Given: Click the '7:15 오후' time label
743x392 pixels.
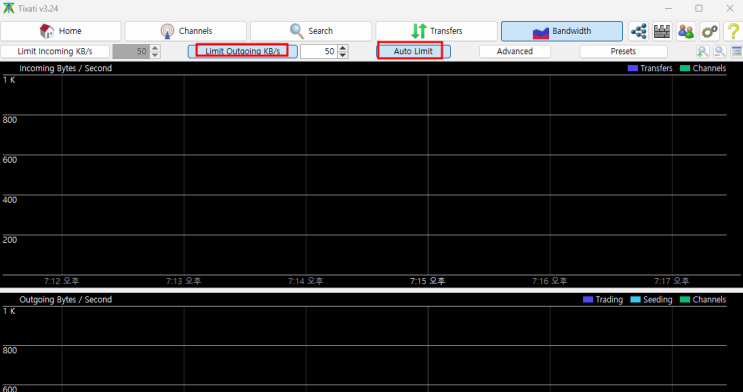Looking at the screenshot, I should point(427,281).
